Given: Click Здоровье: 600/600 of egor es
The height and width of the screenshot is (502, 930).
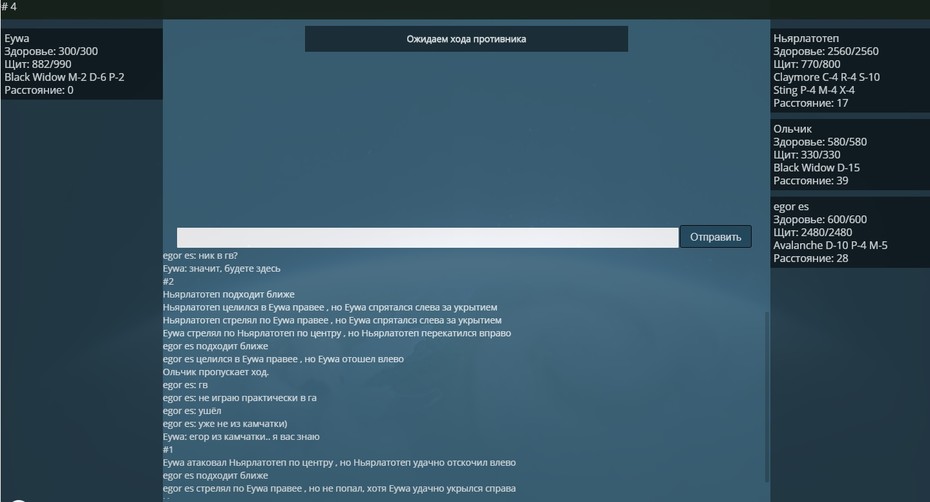Looking at the screenshot, I should coord(820,220).
